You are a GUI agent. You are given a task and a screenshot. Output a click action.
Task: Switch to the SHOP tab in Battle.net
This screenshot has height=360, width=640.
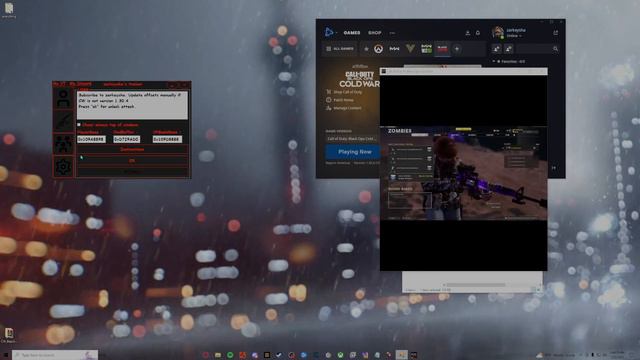[x=374, y=33]
